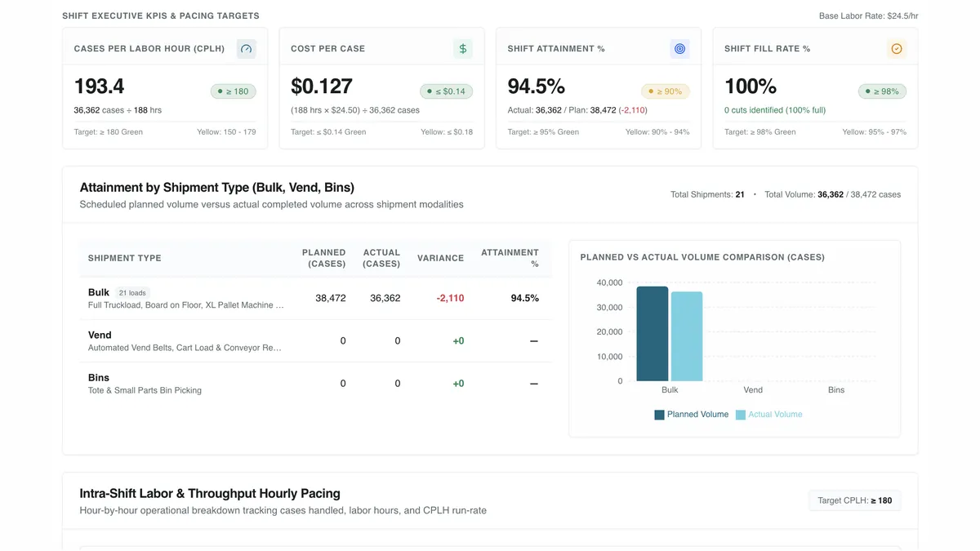
Task: Click the target icon on Shift Attainment card
Action: click(x=679, y=49)
